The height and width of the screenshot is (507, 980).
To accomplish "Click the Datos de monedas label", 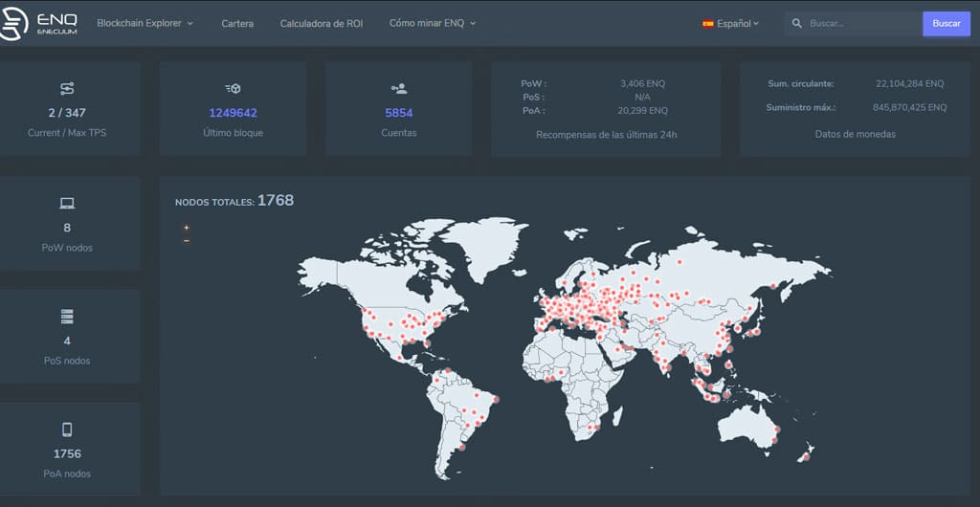I will pyautogui.click(x=855, y=134).
